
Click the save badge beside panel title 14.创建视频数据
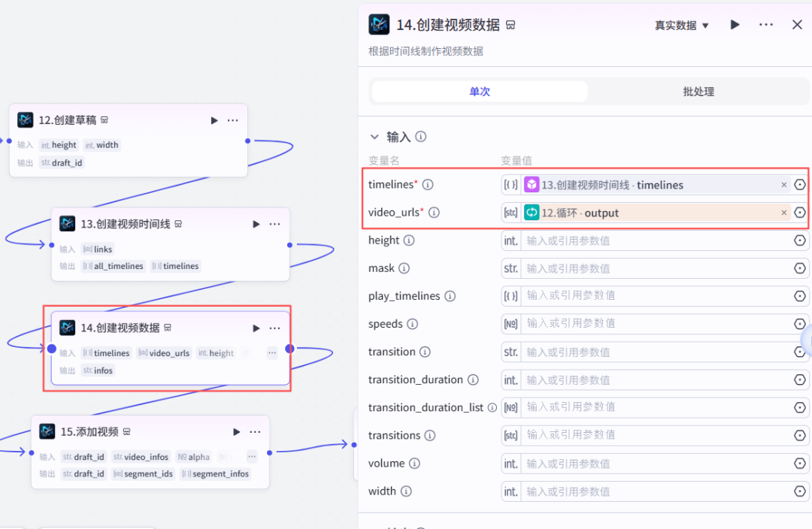[511, 25]
